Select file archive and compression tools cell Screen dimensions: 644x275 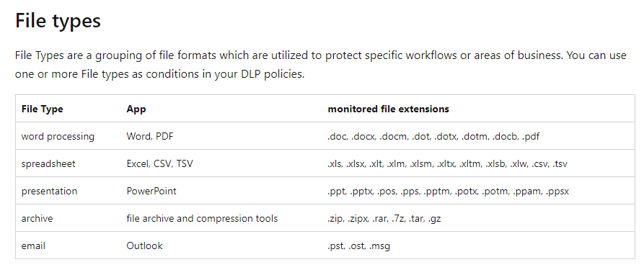(x=202, y=218)
